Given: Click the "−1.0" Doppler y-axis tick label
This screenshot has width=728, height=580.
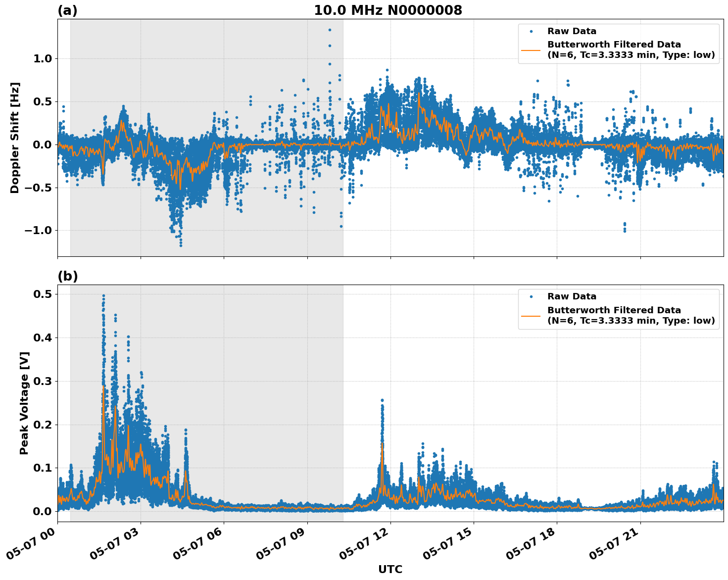Looking at the screenshot, I should coord(39,230).
